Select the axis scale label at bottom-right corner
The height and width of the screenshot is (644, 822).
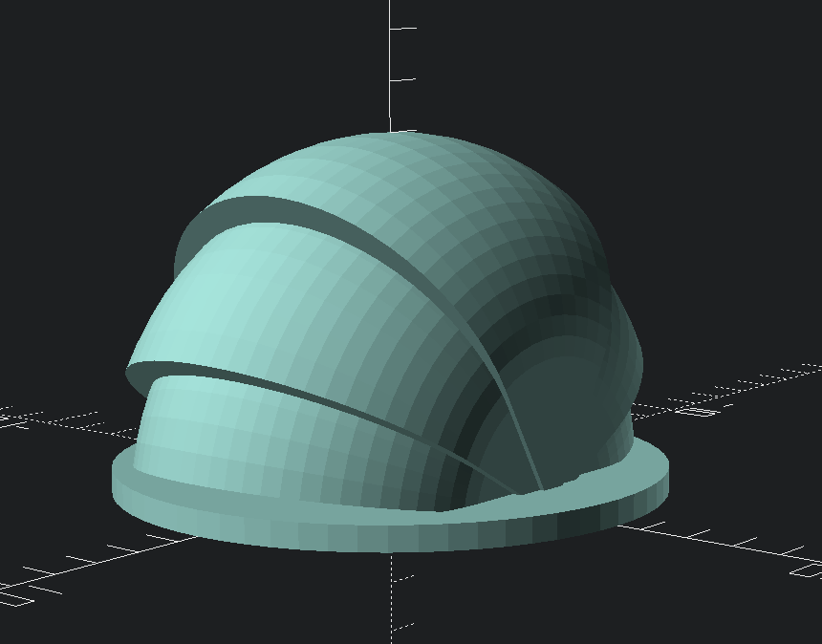[808, 571]
